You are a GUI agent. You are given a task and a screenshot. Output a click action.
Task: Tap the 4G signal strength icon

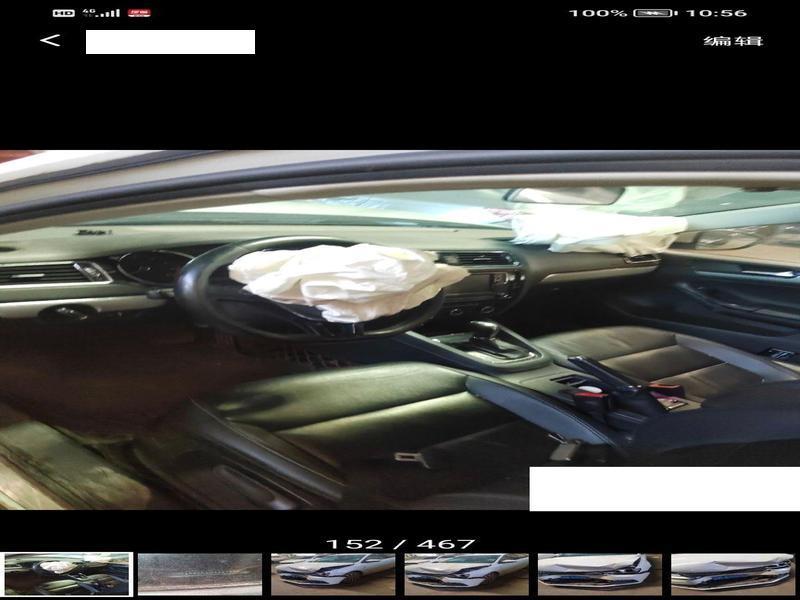click(x=101, y=13)
